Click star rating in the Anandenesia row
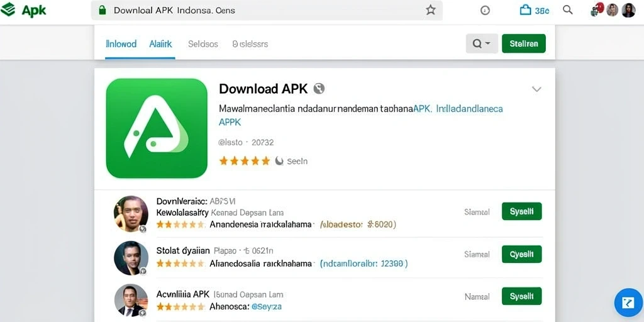Viewport: 644px width, 322px height. [x=180, y=225]
